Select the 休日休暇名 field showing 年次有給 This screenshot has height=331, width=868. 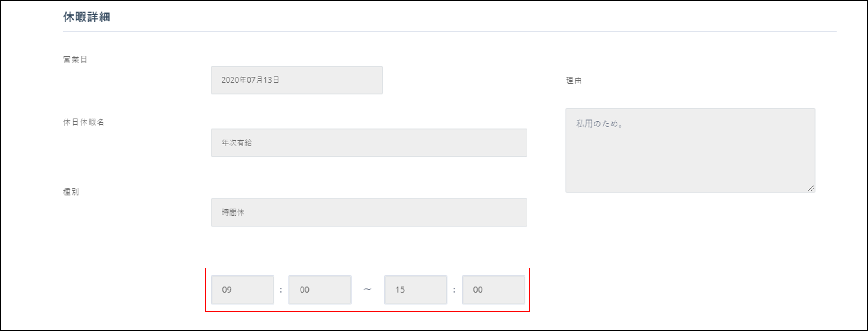point(369,143)
